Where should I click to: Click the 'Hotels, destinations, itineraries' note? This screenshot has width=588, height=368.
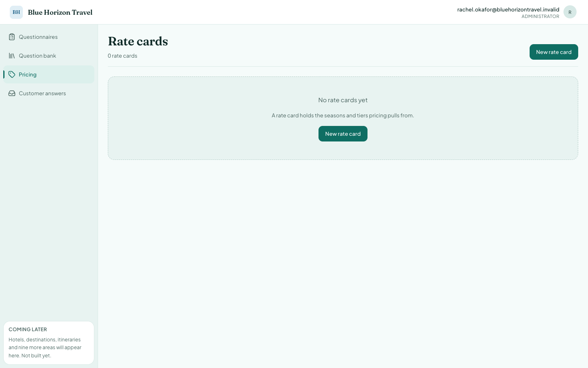[x=45, y=348]
